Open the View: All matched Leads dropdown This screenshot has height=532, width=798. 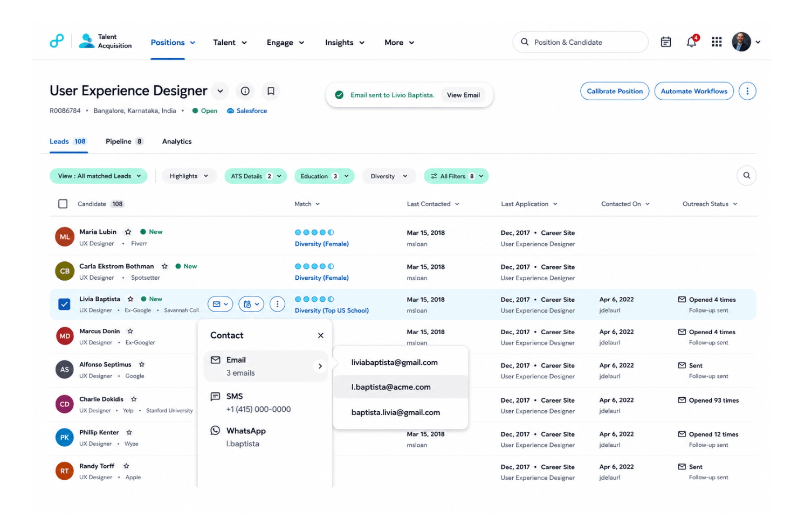point(99,176)
